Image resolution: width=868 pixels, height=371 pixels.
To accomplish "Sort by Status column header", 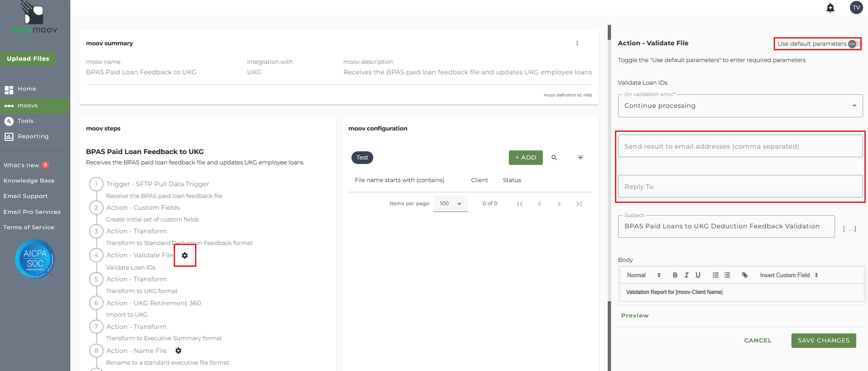I will (512, 180).
